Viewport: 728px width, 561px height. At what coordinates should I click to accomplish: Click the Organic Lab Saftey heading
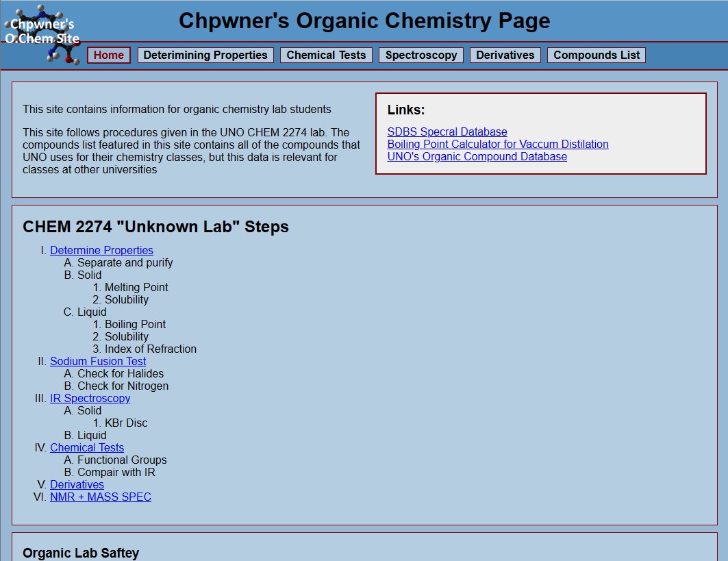pyautogui.click(x=81, y=553)
